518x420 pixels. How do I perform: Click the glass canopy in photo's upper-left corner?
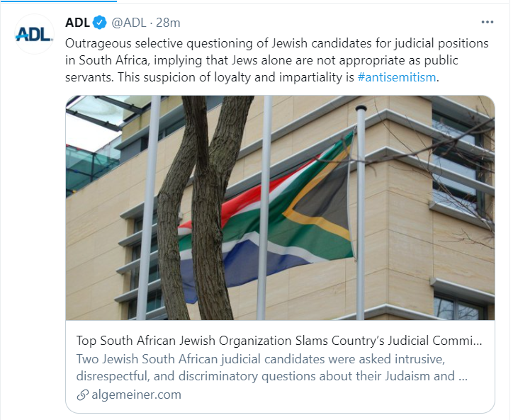point(99,113)
